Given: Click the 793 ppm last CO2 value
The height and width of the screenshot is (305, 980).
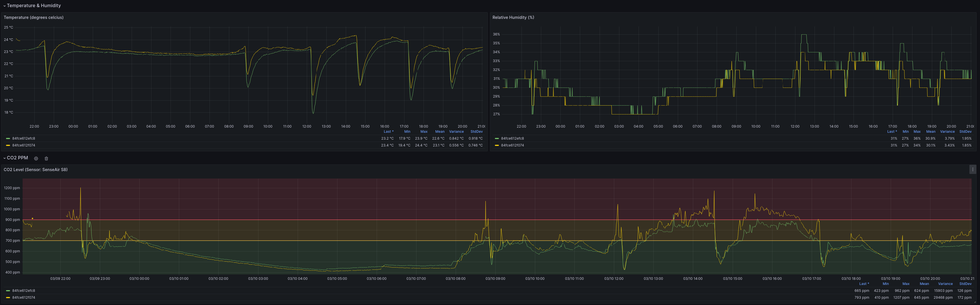Looking at the screenshot, I should pos(862,297).
